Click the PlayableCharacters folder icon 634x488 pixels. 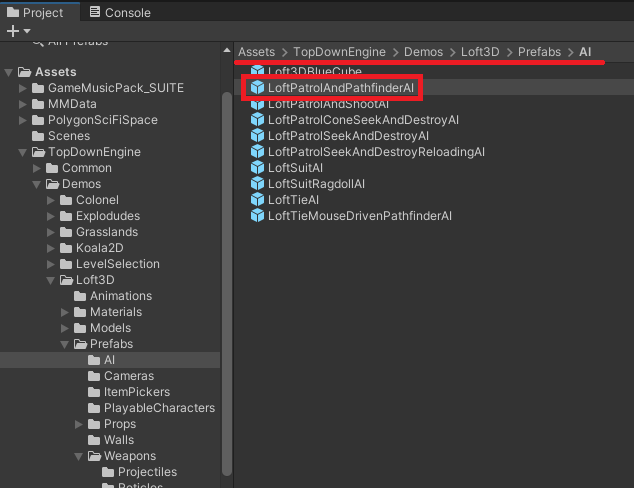94,408
